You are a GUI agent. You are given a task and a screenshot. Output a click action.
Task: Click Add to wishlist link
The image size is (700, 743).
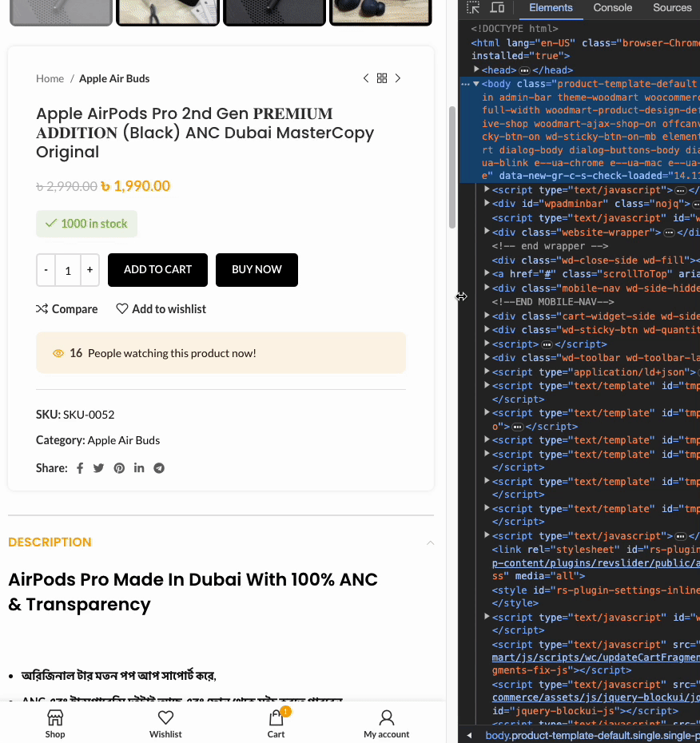pos(161,309)
